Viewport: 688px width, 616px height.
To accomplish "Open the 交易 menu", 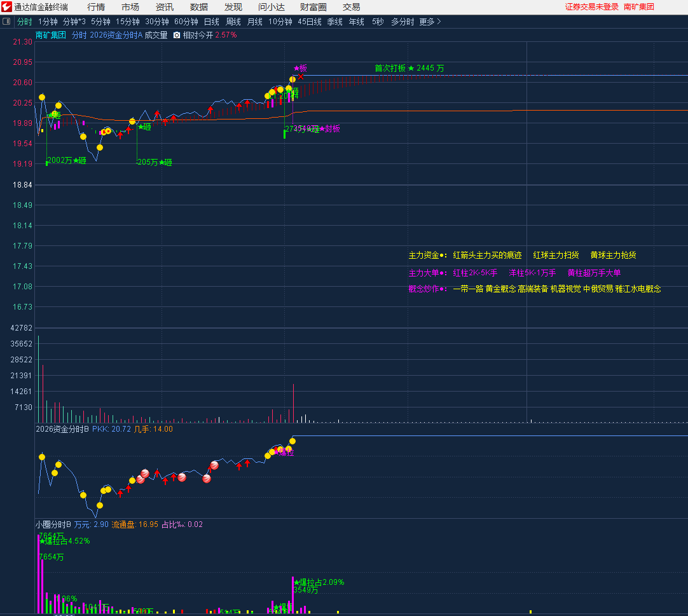I will (351, 7).
